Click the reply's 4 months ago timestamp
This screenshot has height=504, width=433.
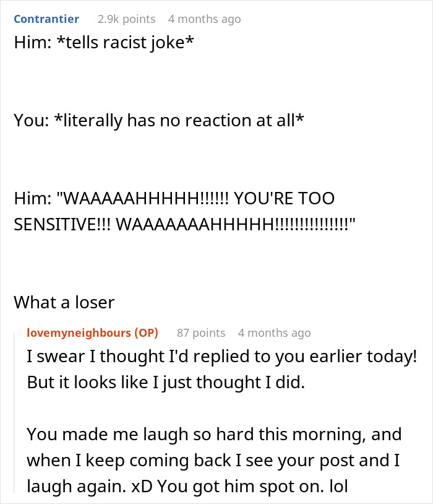coord(274,332)
